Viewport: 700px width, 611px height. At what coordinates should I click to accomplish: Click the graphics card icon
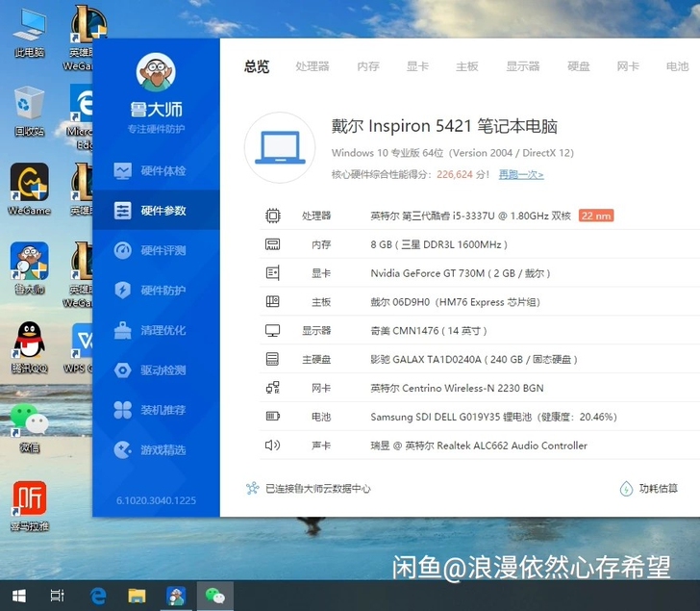[273, 273]
